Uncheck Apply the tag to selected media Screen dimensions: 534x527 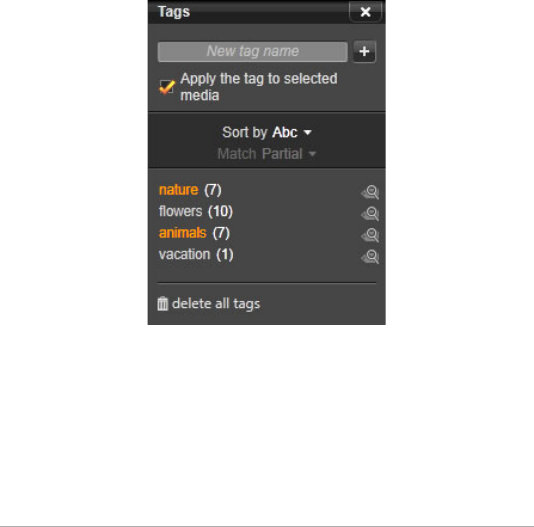(167, 87)
